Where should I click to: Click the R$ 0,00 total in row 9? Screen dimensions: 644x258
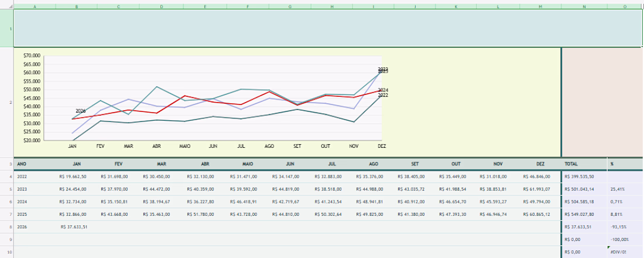click(x=584, y=239)
